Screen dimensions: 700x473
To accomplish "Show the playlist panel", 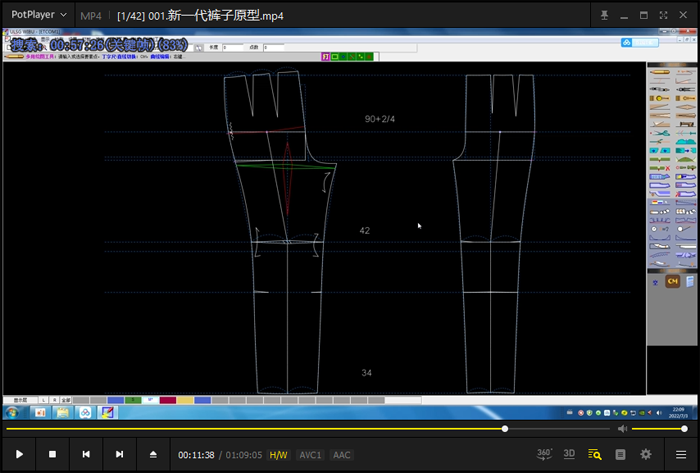I will tap(620, 454).
